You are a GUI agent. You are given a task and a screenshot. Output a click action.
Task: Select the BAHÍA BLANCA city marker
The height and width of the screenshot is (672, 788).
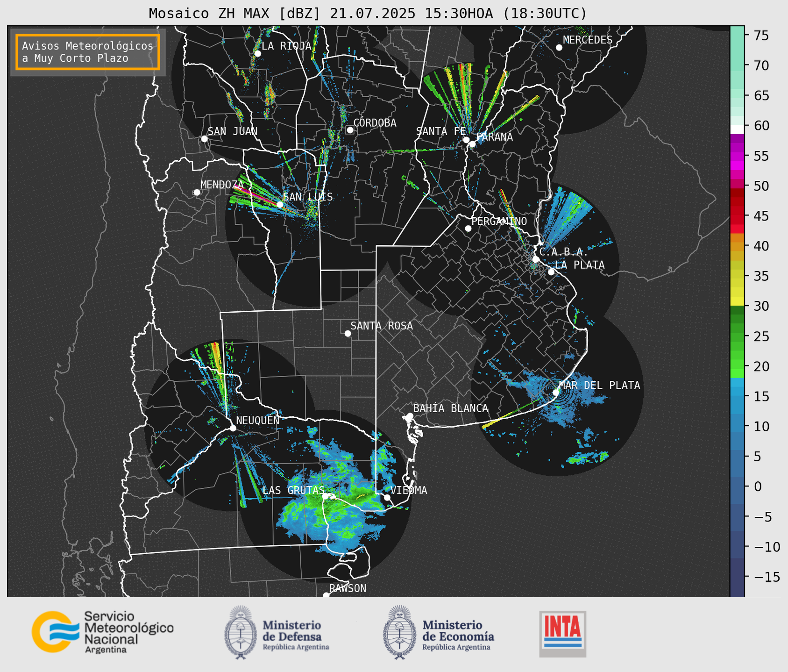pyautogui.click(x=410, y=415)
